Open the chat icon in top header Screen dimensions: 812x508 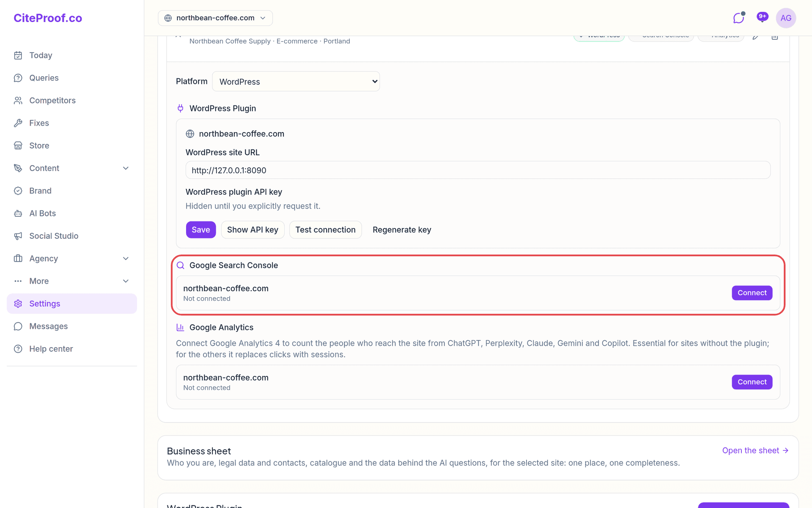click(739, 18)
